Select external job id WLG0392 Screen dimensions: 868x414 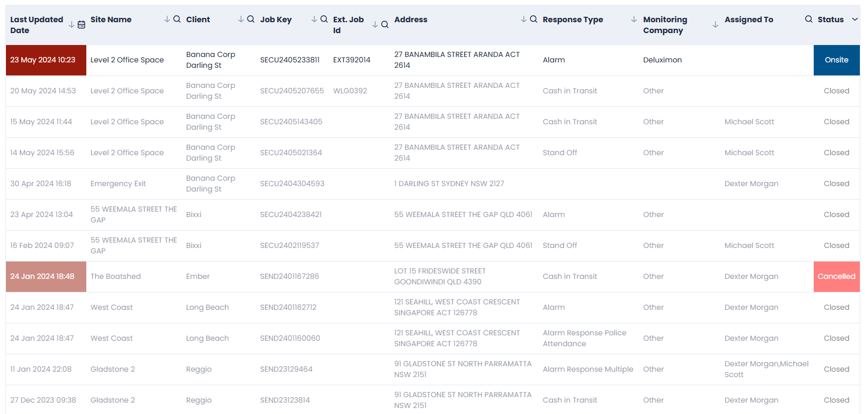(350, 91)
